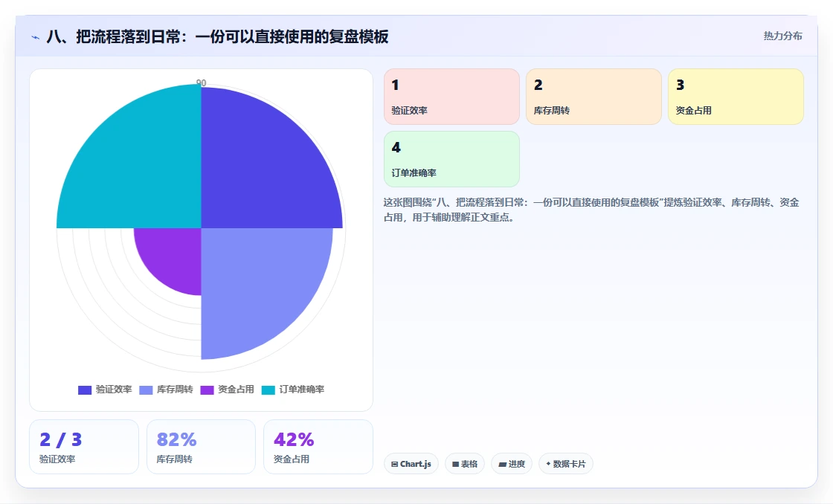Click the lightning icon beside the section title
Viewport: 833px width, 504px height.
tap(36, 37)
